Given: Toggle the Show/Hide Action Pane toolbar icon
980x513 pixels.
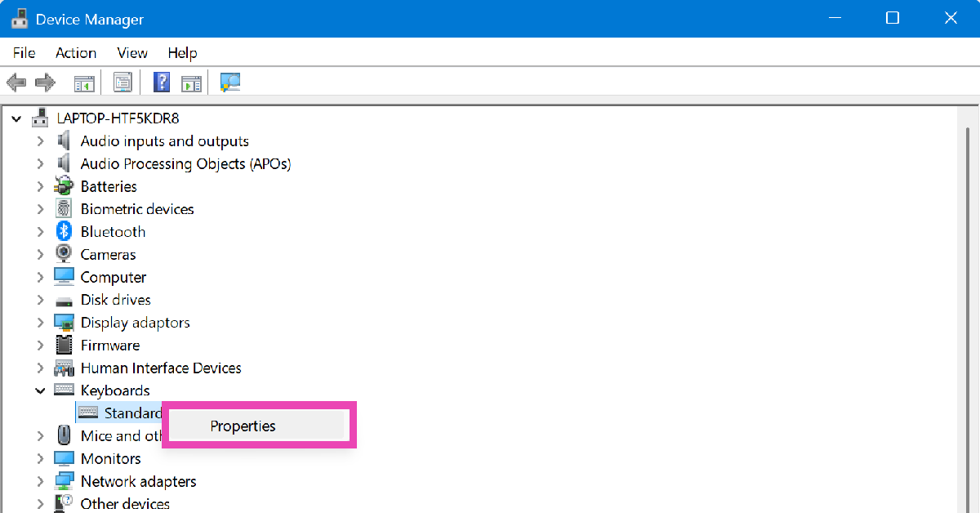Looking at the screenshot, I should (x=191, y=83).
